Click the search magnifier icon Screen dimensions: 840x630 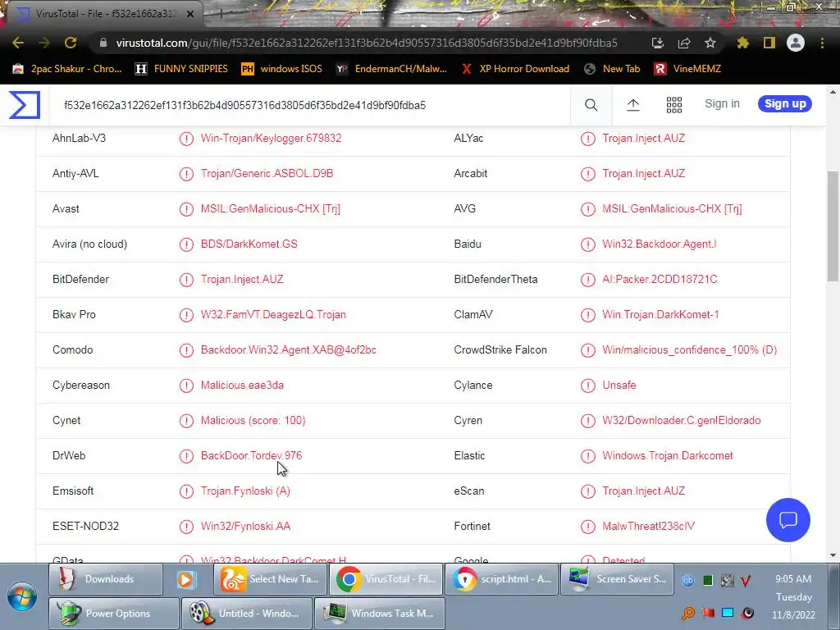coord(591,105)
